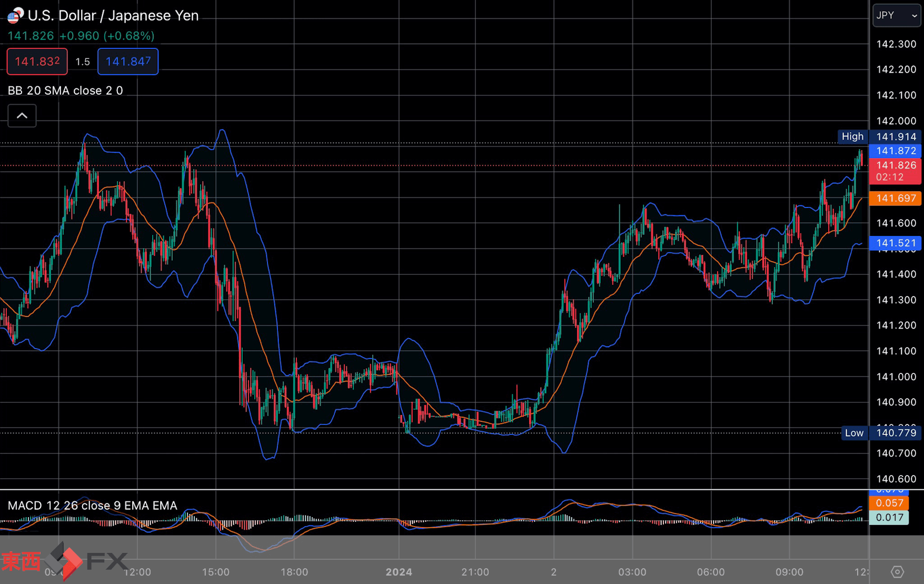
Task: Click the red sell price 141.832
Action: 37,62
